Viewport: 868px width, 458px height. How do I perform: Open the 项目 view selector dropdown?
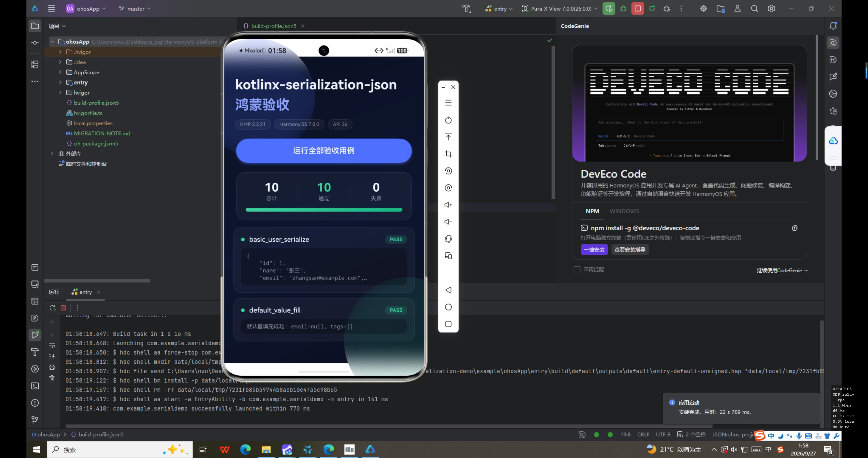tap(57, 26)
